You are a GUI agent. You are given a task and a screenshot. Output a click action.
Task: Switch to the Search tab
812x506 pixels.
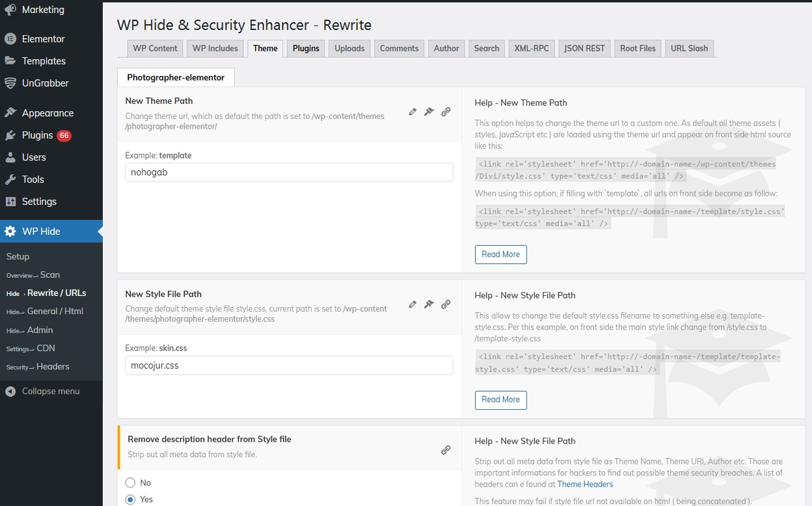[487, 48]
